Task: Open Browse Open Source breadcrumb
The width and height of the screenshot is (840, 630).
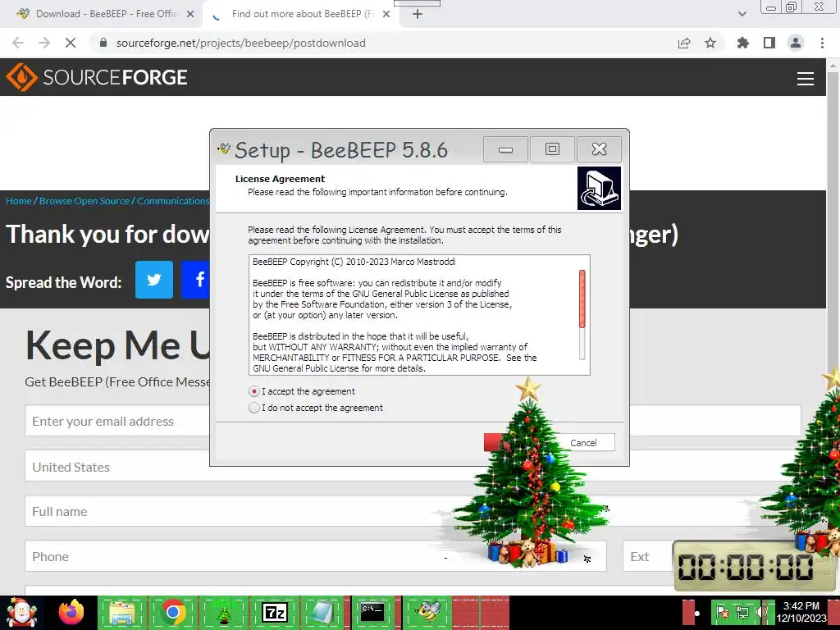Action: 84,201
